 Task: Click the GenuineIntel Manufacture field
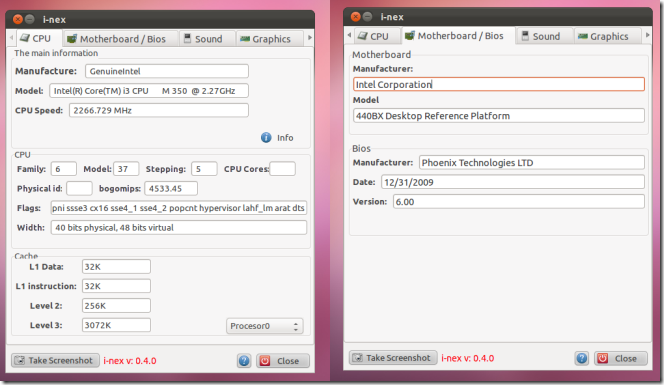point(167,71)
